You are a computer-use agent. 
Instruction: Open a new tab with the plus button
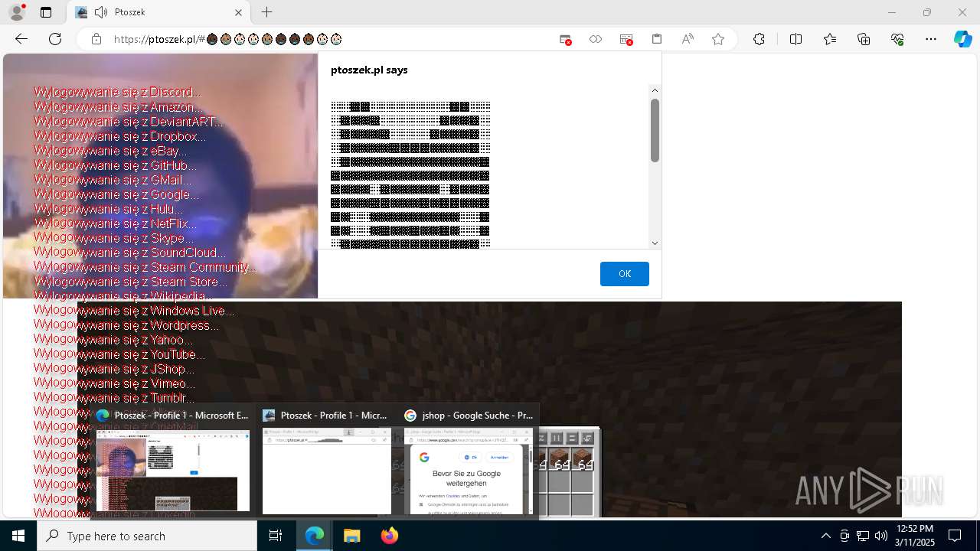[266, 12]
